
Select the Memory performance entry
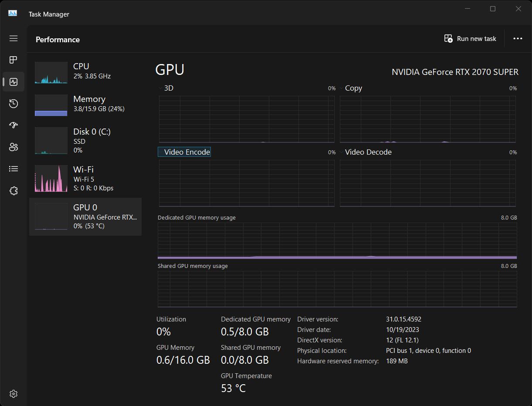pyautogui.click(x=85, y=105)
